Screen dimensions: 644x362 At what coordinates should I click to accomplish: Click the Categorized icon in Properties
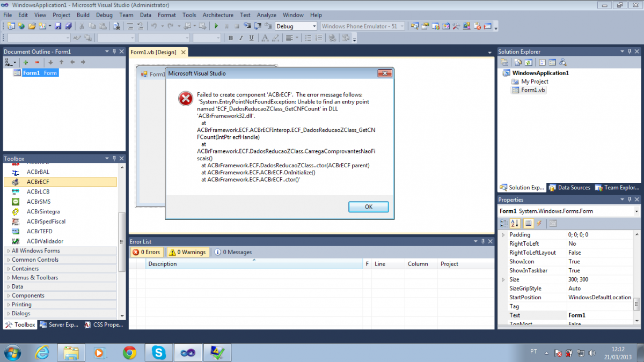point(504,223)
